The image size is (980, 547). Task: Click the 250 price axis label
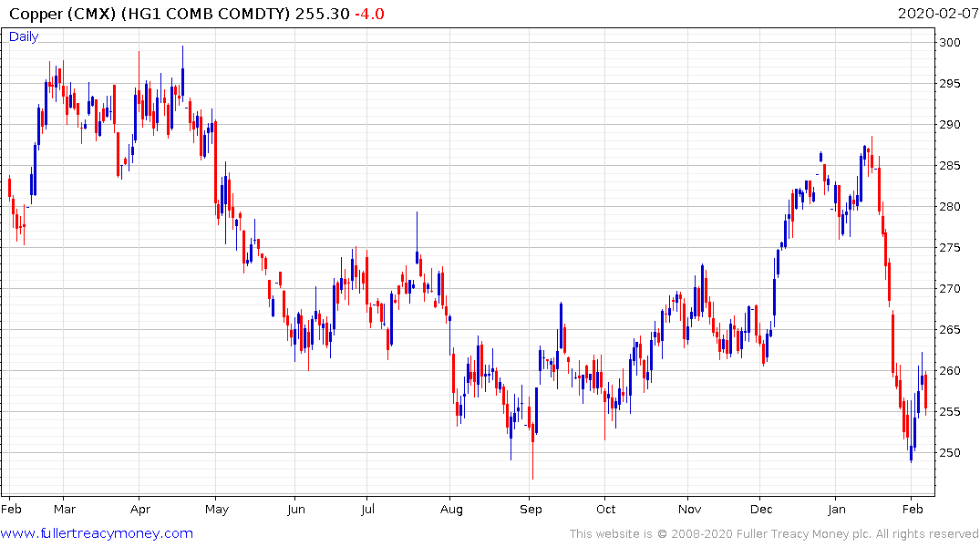coord(949,452)
